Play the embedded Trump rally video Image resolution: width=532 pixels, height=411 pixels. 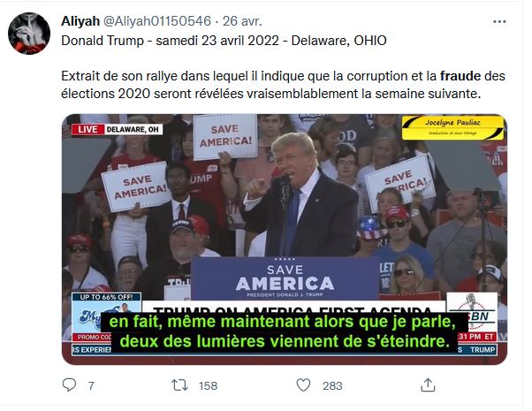(x=285, y=240)
